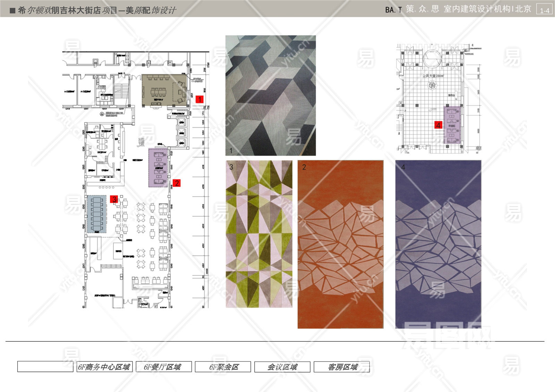Open the 6F聚会区 label box
The width and height of the screenshot is (555, 392).
click(x=223, y=367)
